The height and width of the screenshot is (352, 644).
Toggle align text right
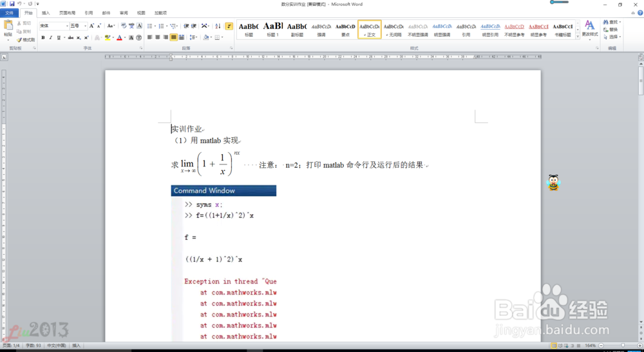166,37
